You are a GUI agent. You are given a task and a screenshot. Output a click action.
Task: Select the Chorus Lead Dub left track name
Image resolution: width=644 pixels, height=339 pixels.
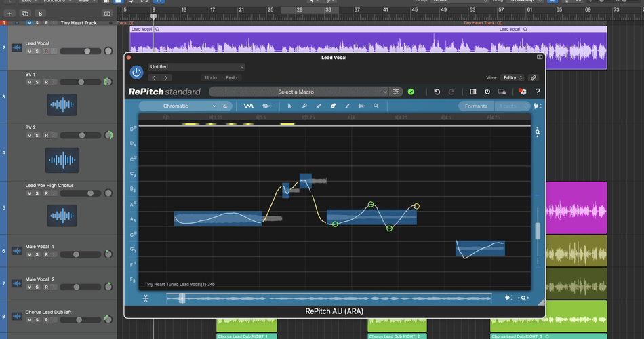coord(48,312)
